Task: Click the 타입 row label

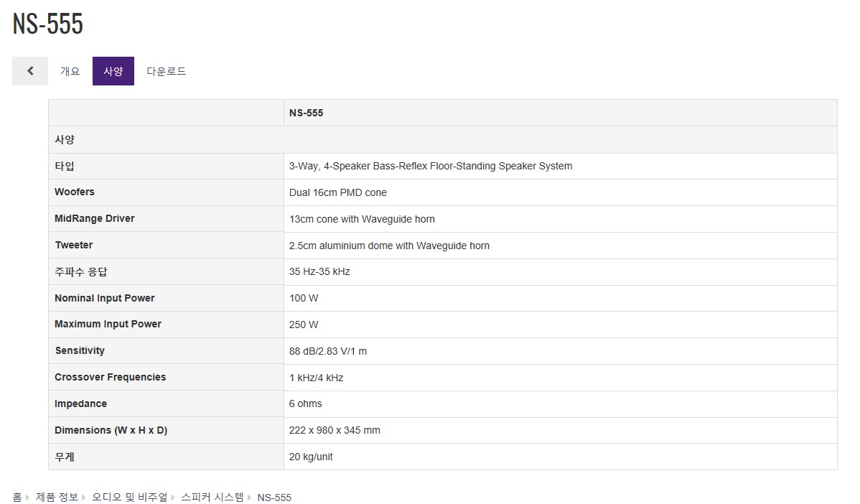Action: point(64,166)
